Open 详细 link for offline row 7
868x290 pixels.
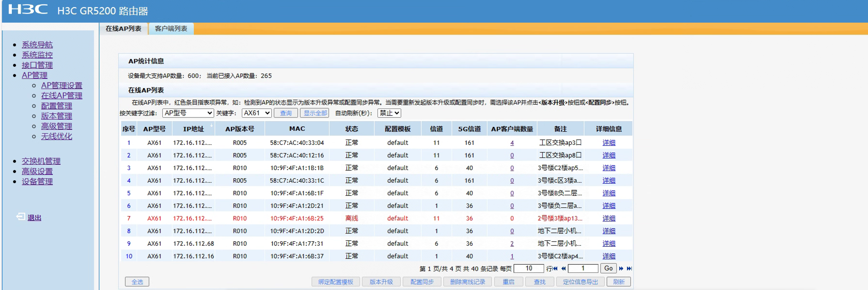[x=609, y=218]
